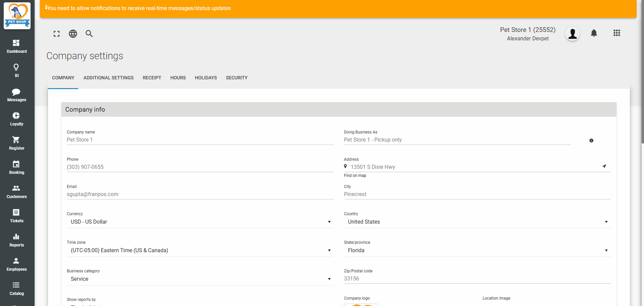The image size is (644, 306).
Task: Click the address location arrow icon
Action: point(604,166)
